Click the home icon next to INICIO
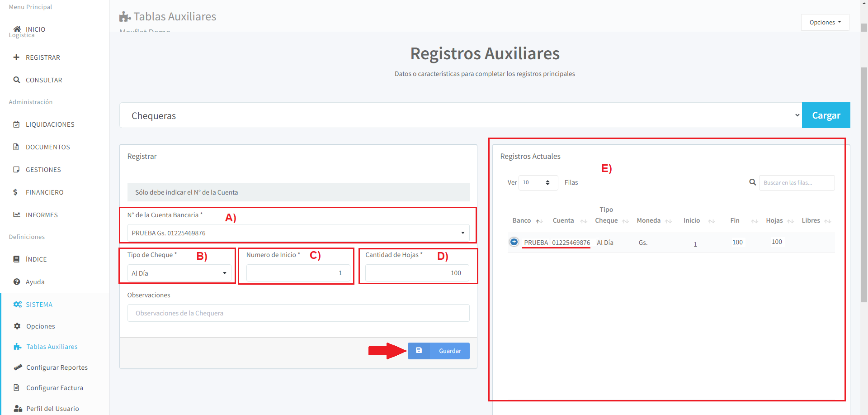The width and height of the screenshot is (868, 415). point(17,29)
